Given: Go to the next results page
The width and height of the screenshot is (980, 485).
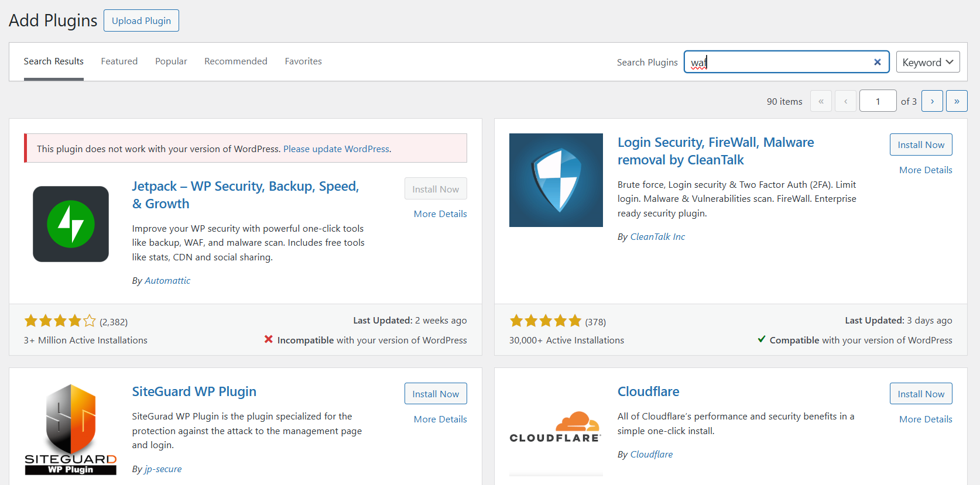Looking at the screenshot, I should coord(932,101).
